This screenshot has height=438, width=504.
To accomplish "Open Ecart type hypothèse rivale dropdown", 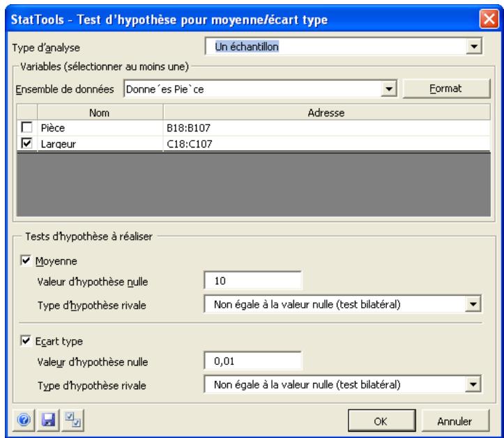I will (473, 384).
